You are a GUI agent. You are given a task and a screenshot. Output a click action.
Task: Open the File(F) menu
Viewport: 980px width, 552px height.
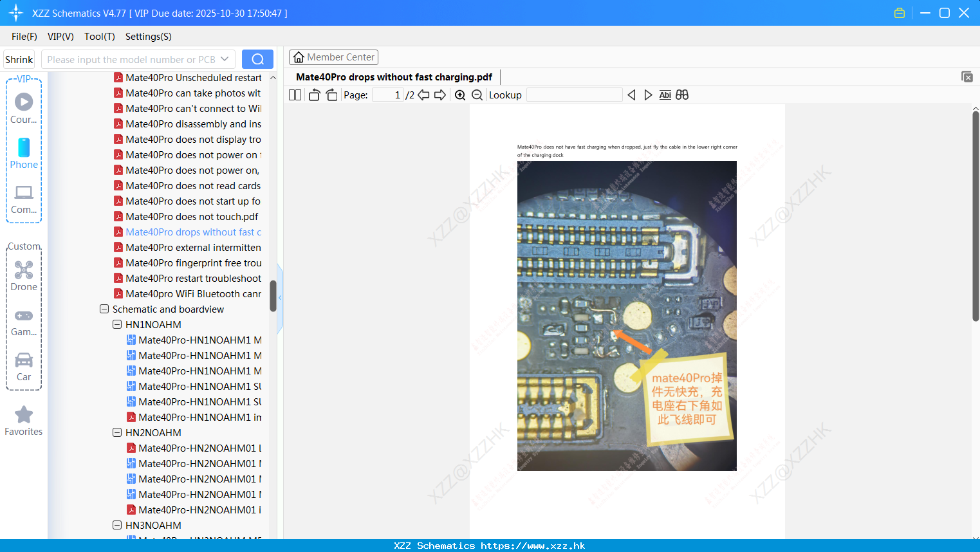click(x=24, y=37)
